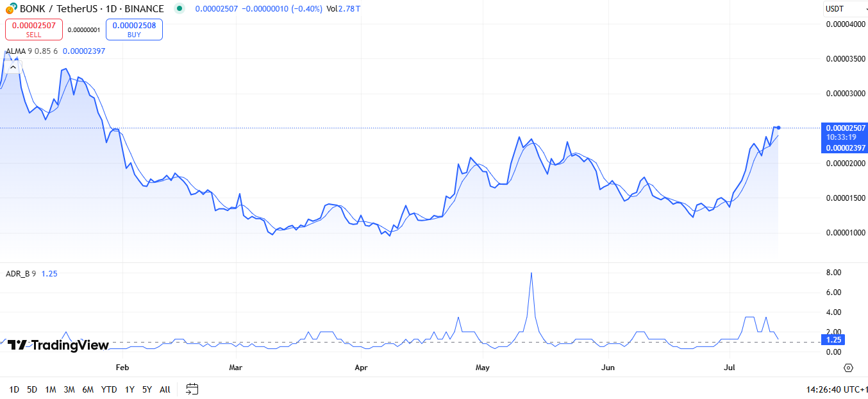Viewport: 868px width, 399px height.
Task: Click the Vol 2.78 T text
Action: pyautogui.click(x=343, y=9)
